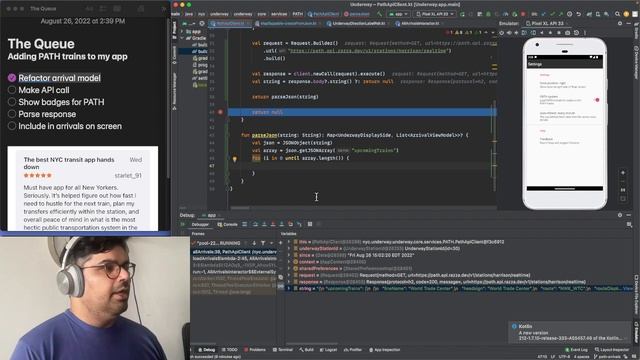Open the Logcat tool window
Screen dimensions: 640x360
tap(328, 350)
